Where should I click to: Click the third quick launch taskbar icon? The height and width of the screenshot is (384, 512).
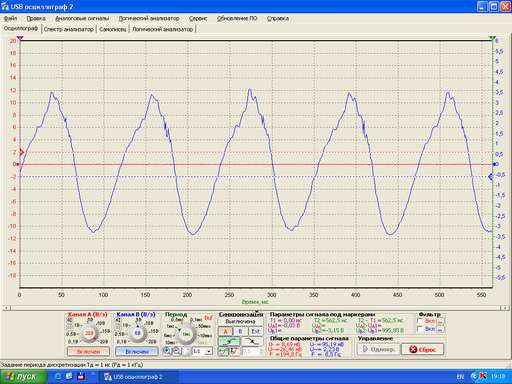[80, 377]
